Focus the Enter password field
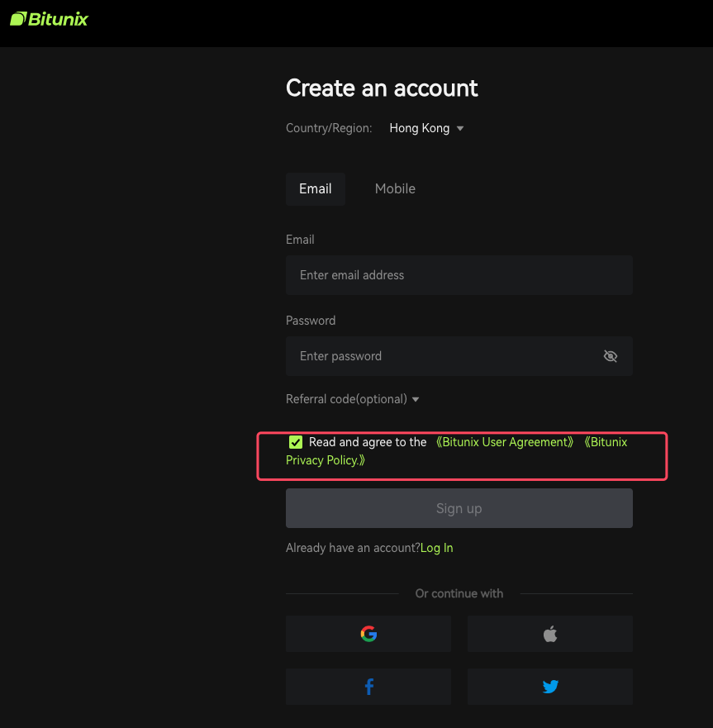 click(459, 356)
